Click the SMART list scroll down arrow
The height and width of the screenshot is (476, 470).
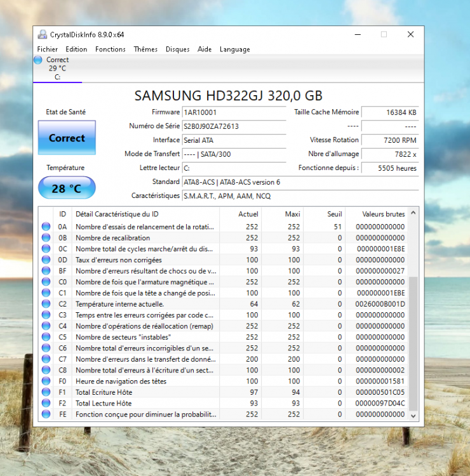point(413,416)
